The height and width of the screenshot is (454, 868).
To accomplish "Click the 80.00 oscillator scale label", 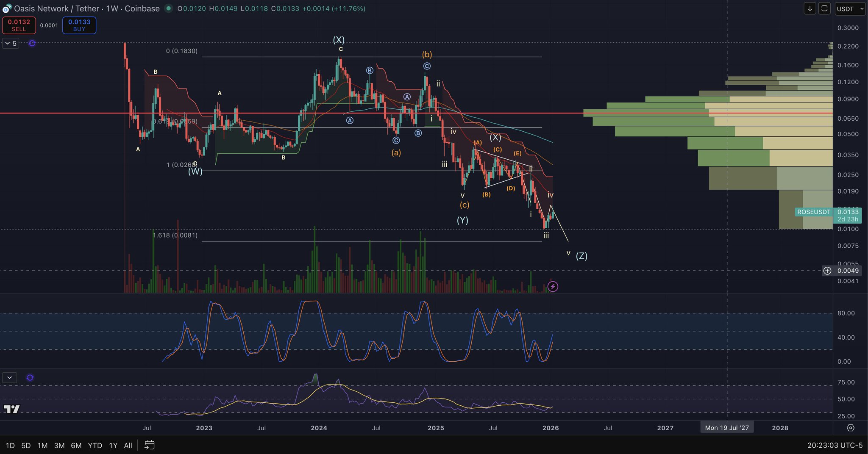I will coord(846,313).
